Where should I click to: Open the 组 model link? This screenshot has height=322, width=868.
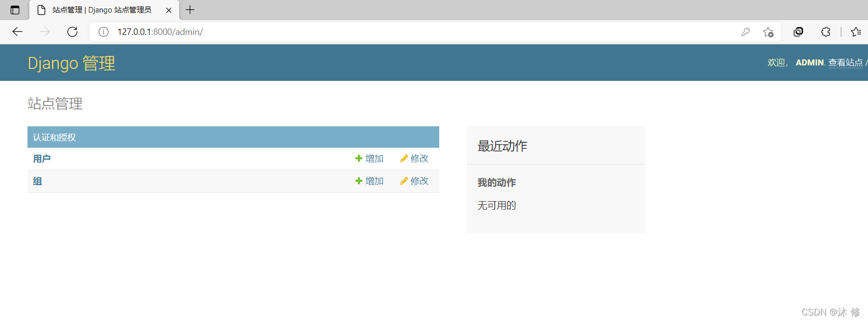click(x=37, y=181)
